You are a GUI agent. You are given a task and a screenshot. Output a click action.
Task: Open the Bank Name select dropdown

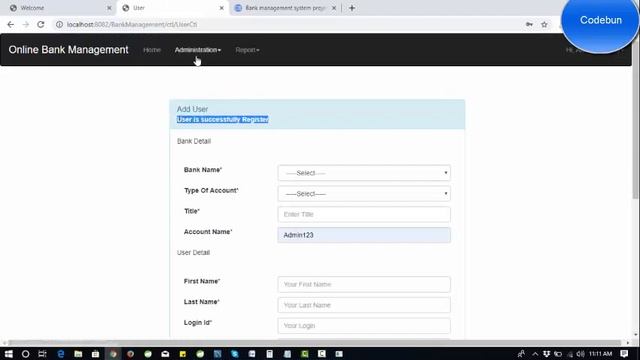click(x=364, y=173)
